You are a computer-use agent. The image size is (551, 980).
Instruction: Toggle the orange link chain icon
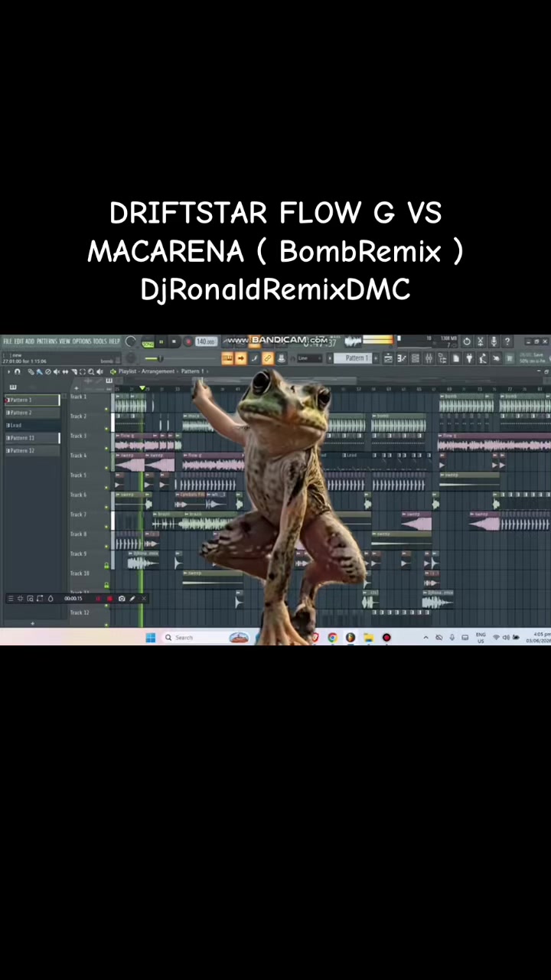pyautogui.click(x=268, y=358)
